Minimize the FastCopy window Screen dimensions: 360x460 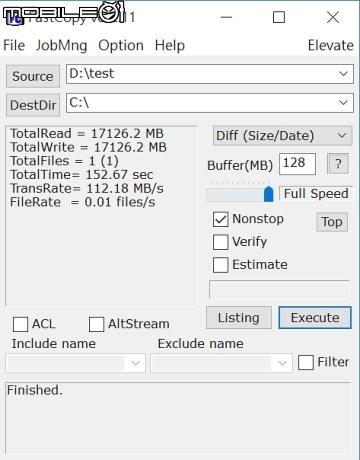click(x=226, y=17)
